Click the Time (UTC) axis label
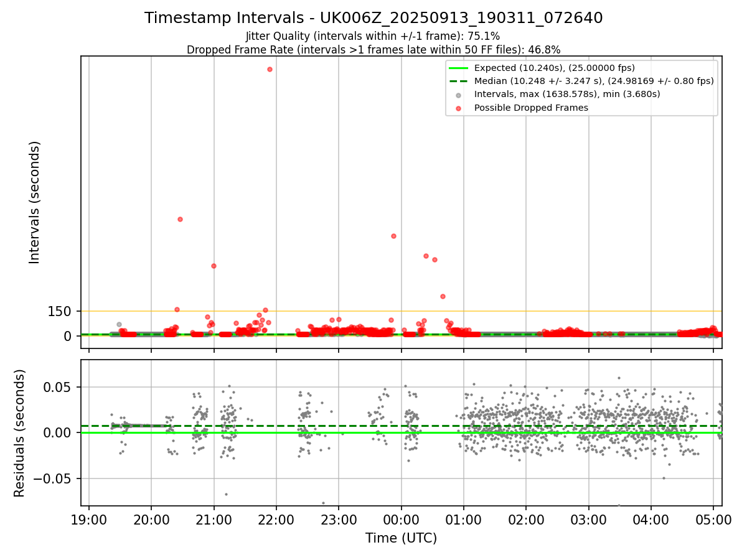Image resolution: width=747 pixels, height=560 pixels. pos(401,538)
